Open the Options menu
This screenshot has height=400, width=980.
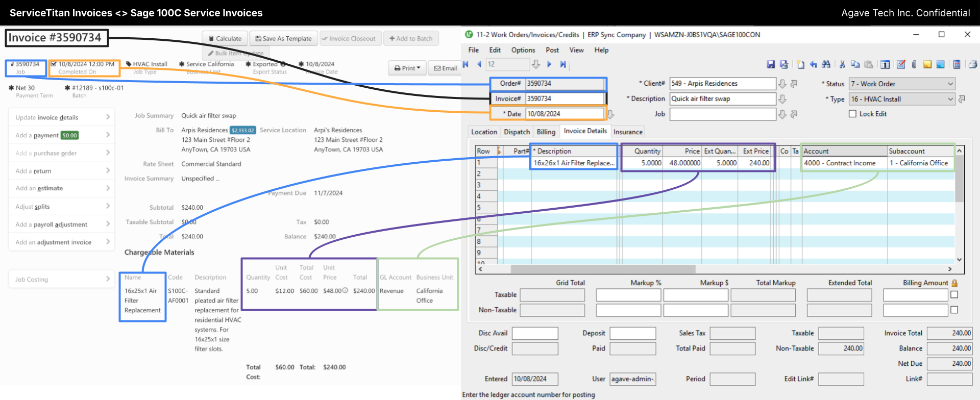pyautogui.click(x=523, y=50)
